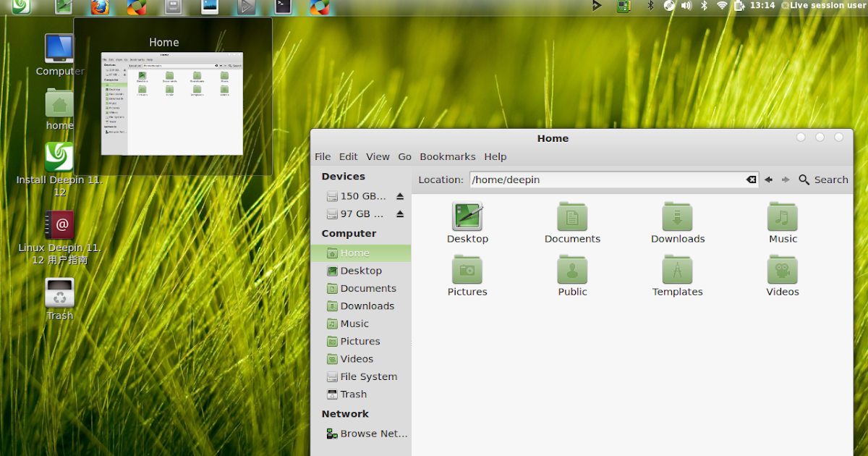Click the Search magnifier in the file manager
The height and width of the screenshot is (456, 868).
[803, 180]
